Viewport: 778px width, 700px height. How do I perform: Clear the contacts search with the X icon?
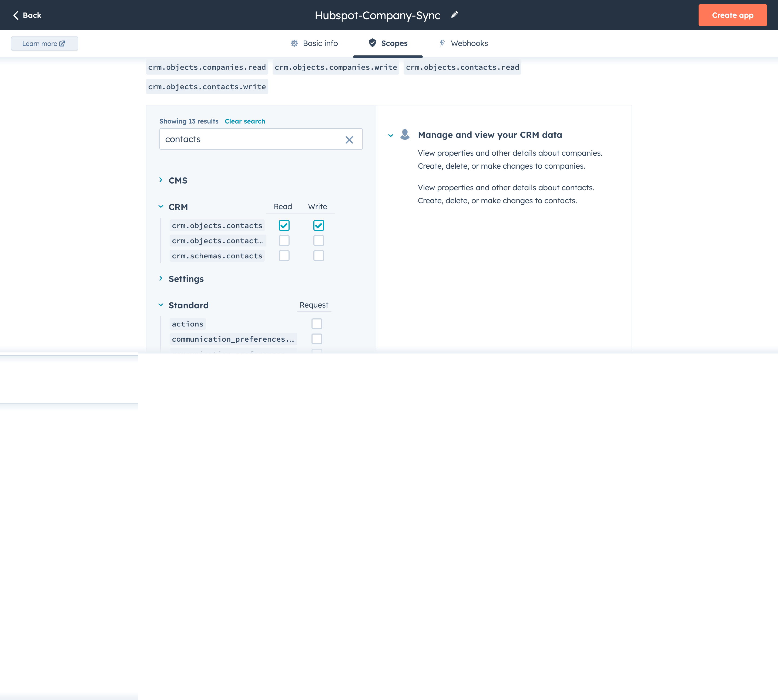click(x=349, y=140)
